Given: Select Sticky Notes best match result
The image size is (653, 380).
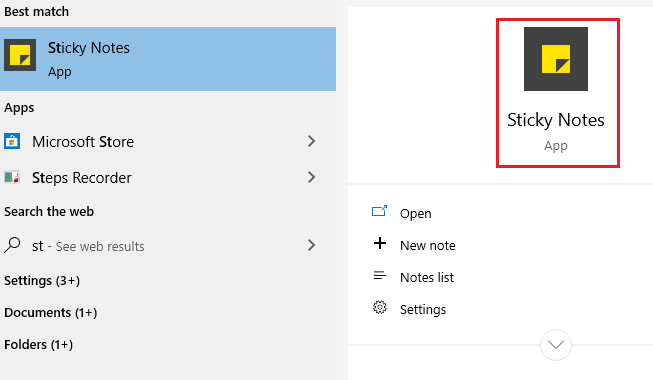Looking at the screenshot, I should 168,59.
